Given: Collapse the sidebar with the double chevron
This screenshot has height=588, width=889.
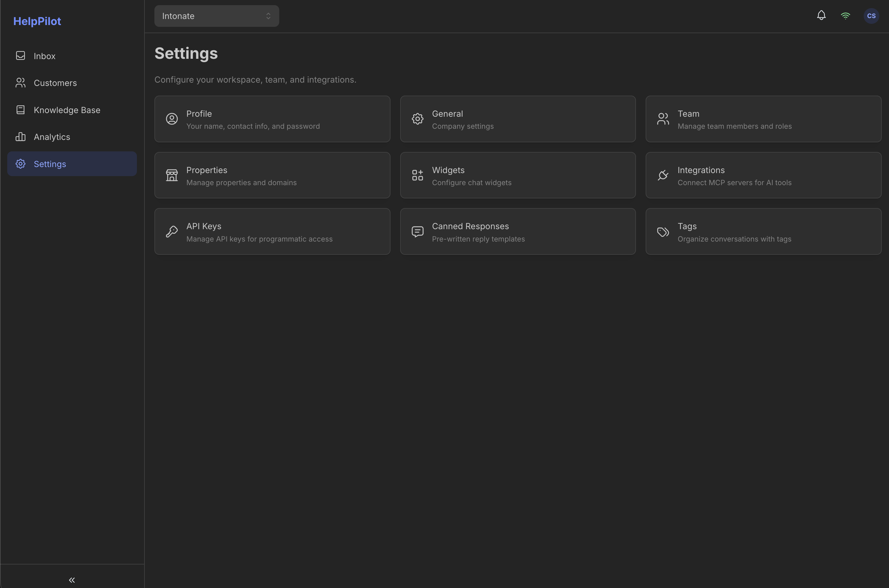Looking at the screenshot, I should coord(72,580).
